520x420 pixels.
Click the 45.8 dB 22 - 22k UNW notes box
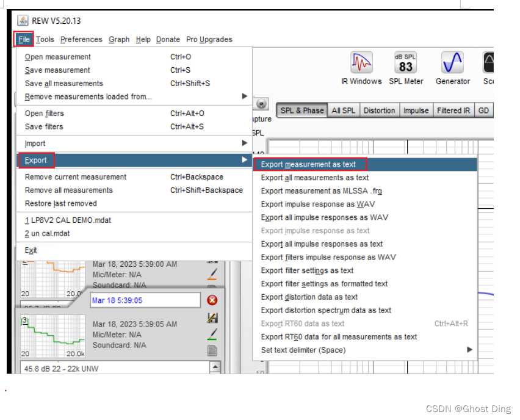coord(115,367)
